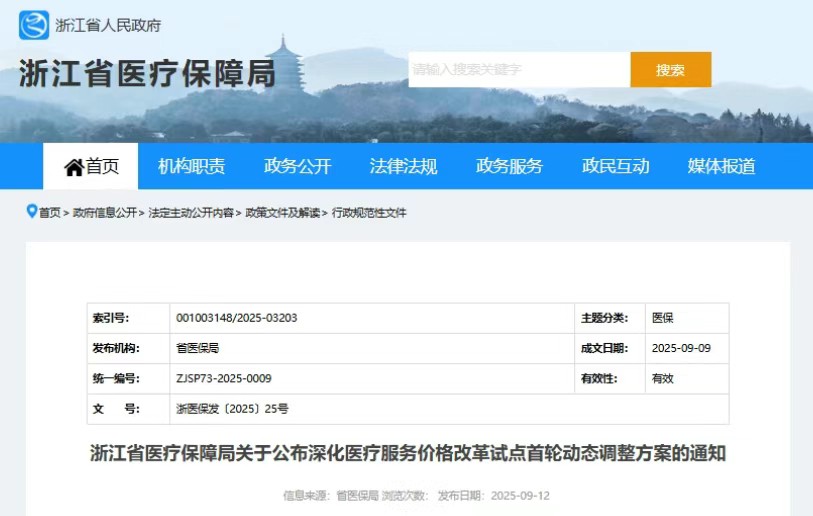This screenshot has height=516, width=813.
Task: Click 行政规范性文件 breadcrumb link
Action: tap(369, 213)
